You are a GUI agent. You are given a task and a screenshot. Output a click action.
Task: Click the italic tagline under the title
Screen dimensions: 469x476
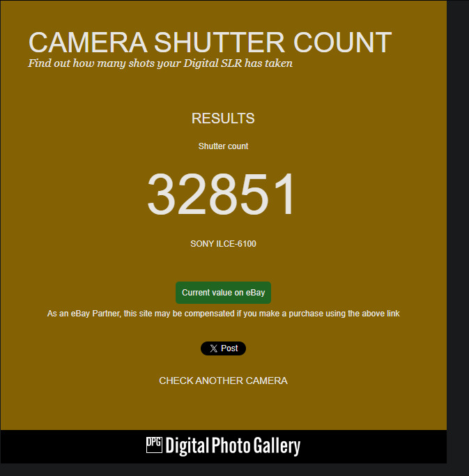[160, 63]
